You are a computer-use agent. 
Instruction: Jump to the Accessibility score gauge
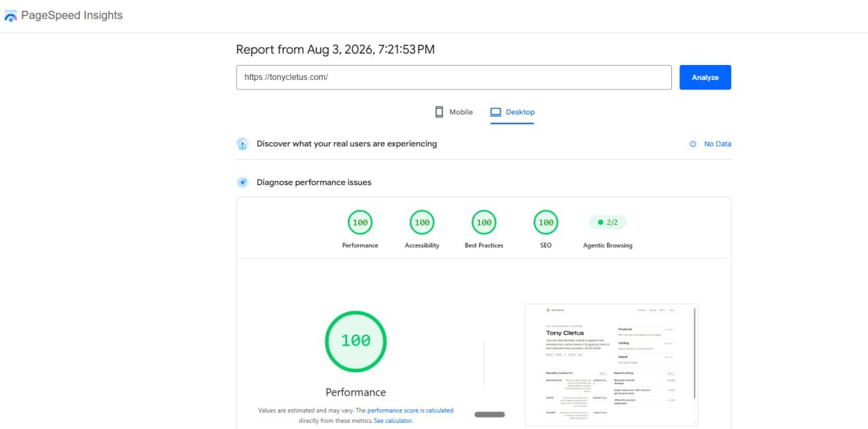[422, 222]
